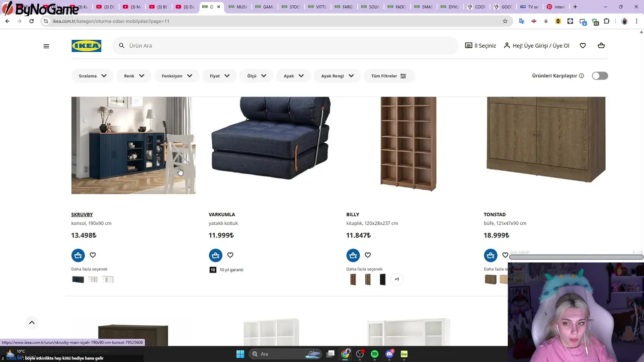Expand the Fiyat filter dropdown
The width and height of the screenshot is (644, 362).
219,76
